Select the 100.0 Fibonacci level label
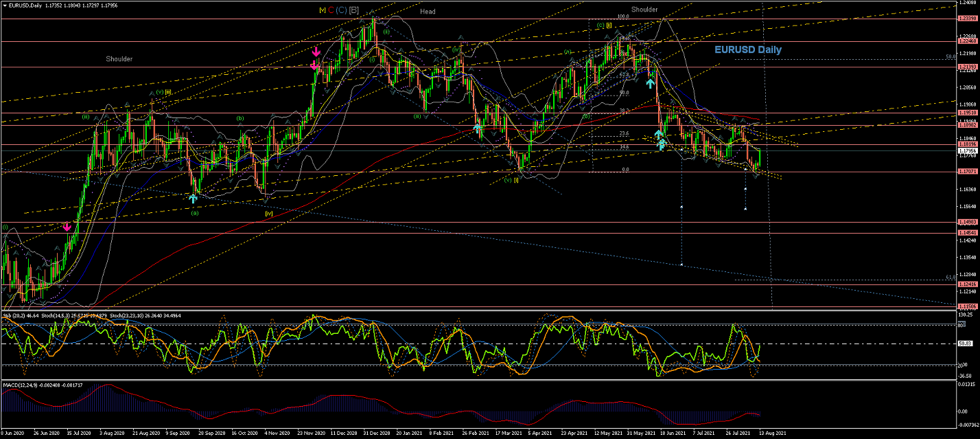The image size is (980, 439). [623, 16]
